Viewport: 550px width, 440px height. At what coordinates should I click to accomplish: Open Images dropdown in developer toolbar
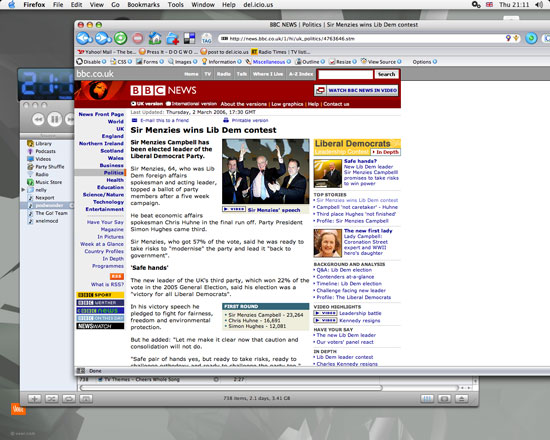point(182,62)
